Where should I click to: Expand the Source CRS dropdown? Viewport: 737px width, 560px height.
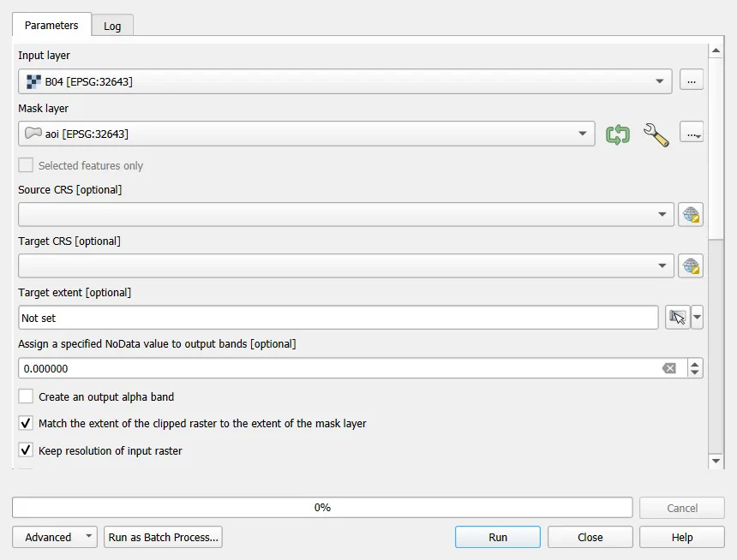pyautogui.click(x=662, y=215)
